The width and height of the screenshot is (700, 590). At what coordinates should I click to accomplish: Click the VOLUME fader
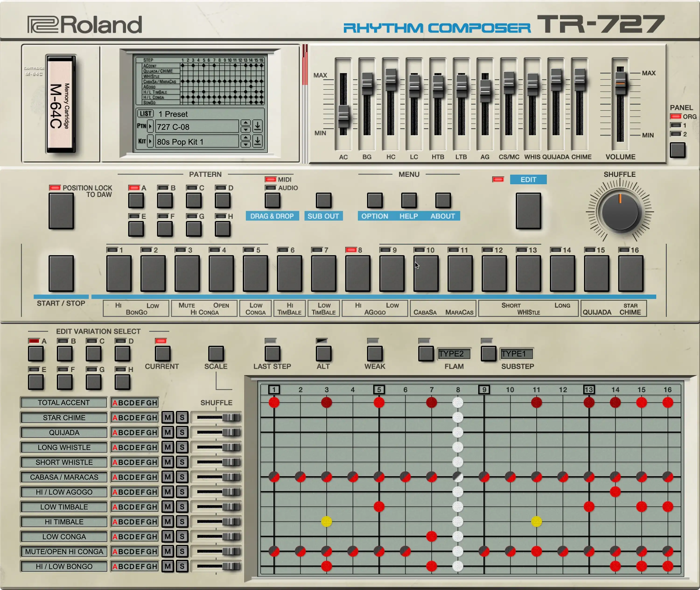tap(620, 83)
